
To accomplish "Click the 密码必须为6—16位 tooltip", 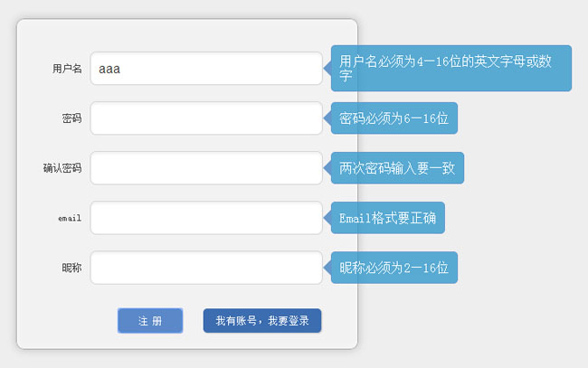I will 394,118.
